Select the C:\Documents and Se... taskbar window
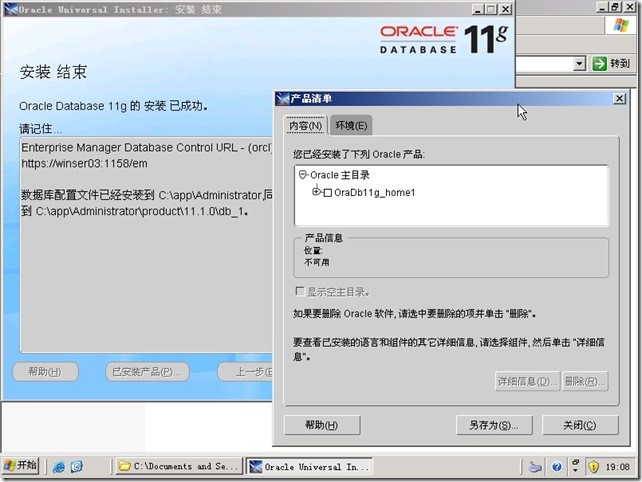642x482 pixels. tap(179, 466)
